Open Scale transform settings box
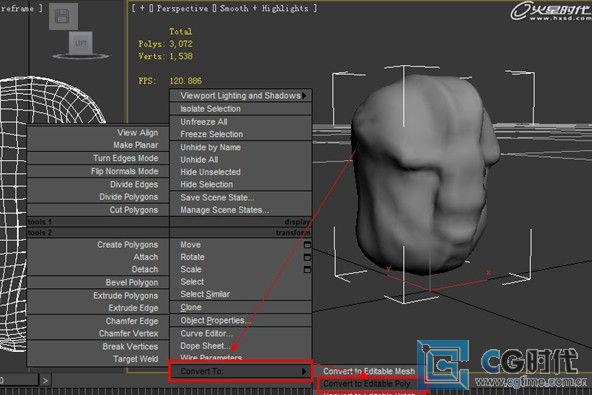The height and width of the screenshot is (395, 592). click(x=307, y=270)
